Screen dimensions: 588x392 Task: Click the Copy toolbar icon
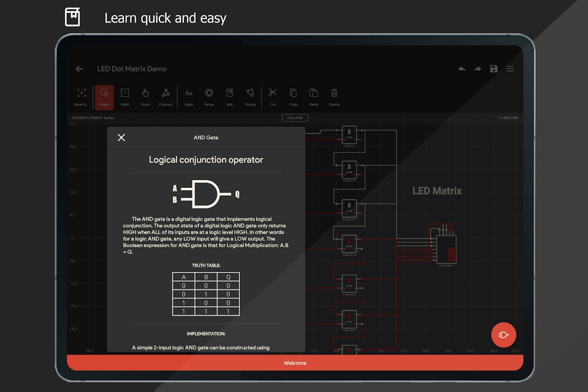click(x=294, y=97)
